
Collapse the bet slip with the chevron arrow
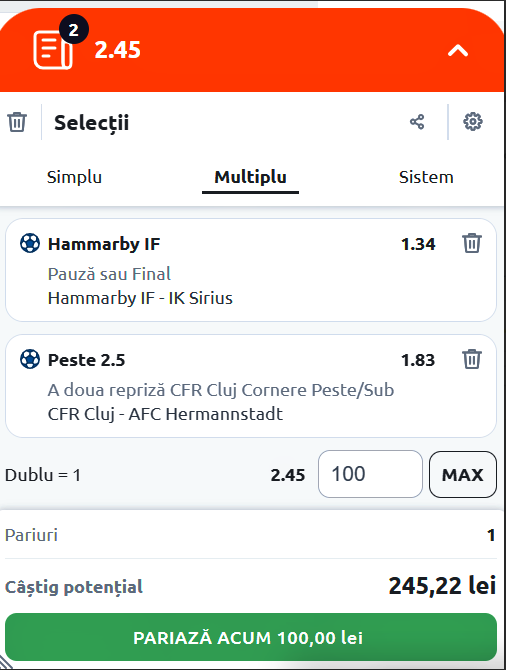coord(458,51)
